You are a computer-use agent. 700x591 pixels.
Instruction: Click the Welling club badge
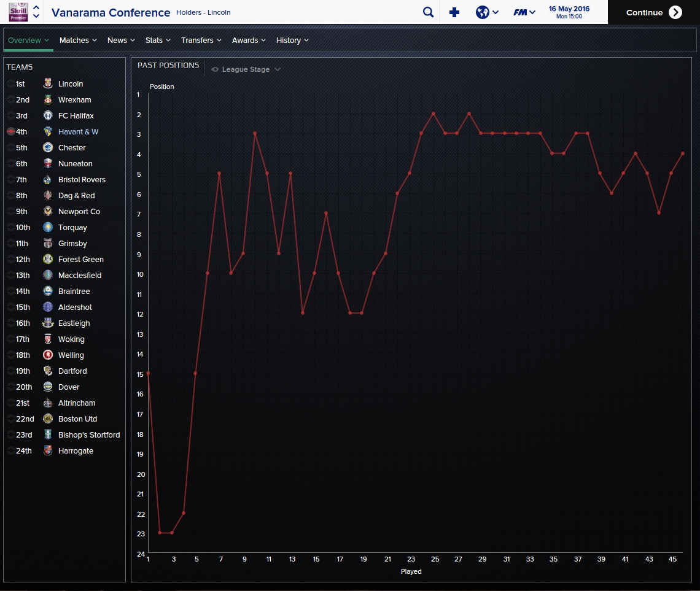(x=48, y=355)
